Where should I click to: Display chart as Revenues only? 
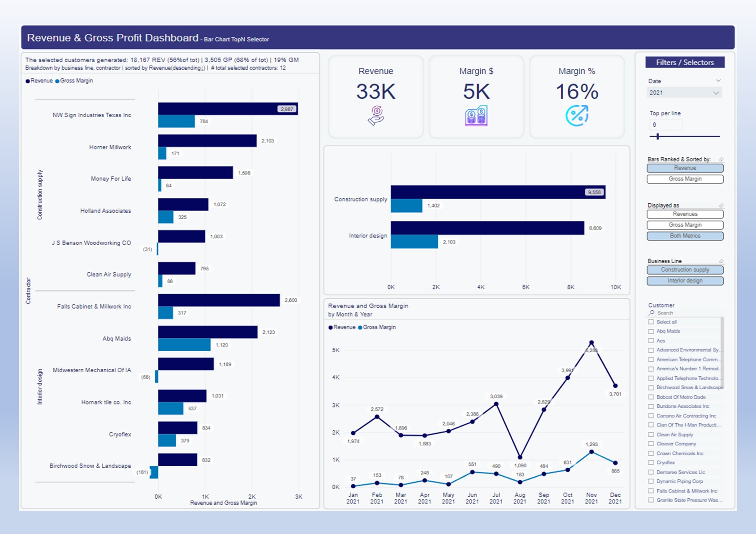click(685, 214)
